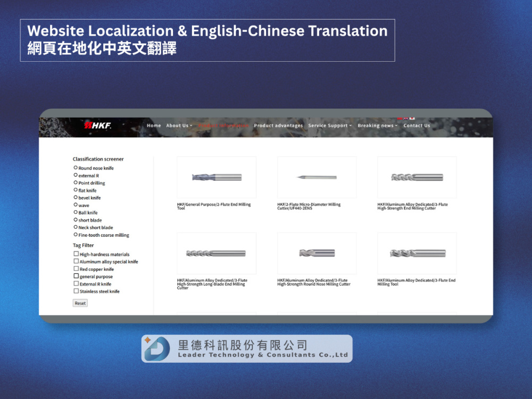The height and width of the screenshot is (399, 532).
Task: Open 3-Flute High-Strength End Milling Cutter title link
Action: tap(413, 206)
